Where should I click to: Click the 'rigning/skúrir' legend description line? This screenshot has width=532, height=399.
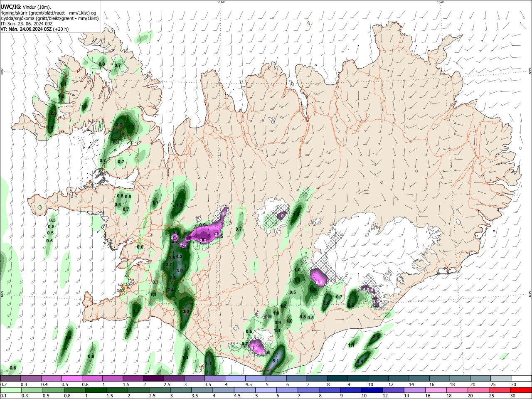click(48, 13)
